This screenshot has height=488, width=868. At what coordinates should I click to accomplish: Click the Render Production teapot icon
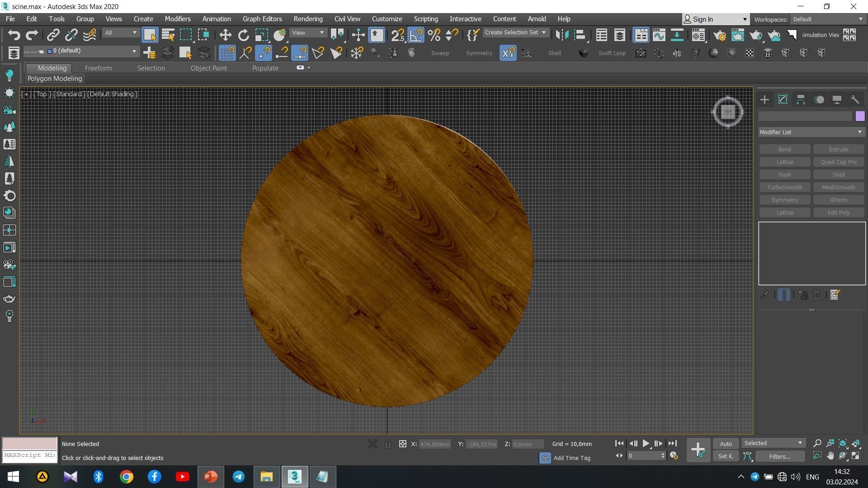coord(756,35)
